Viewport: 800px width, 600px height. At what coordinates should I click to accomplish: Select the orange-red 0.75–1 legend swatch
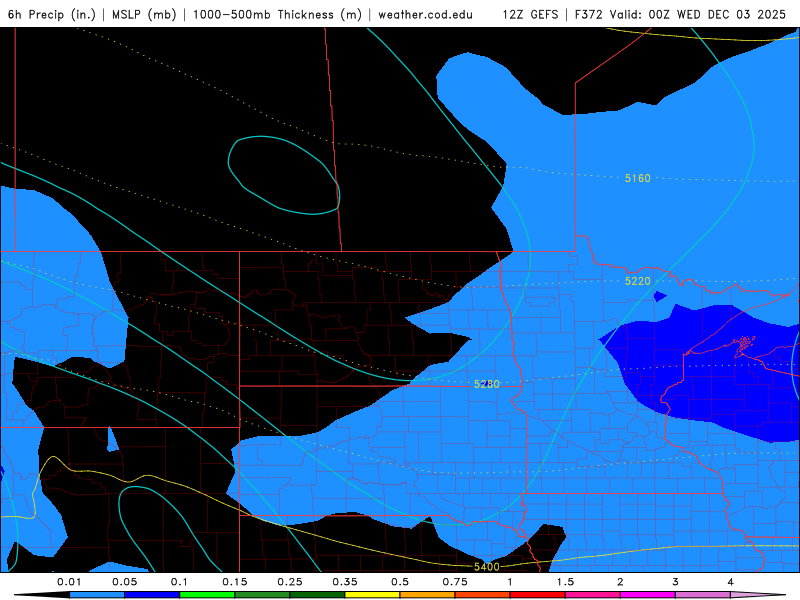(483, 595)
